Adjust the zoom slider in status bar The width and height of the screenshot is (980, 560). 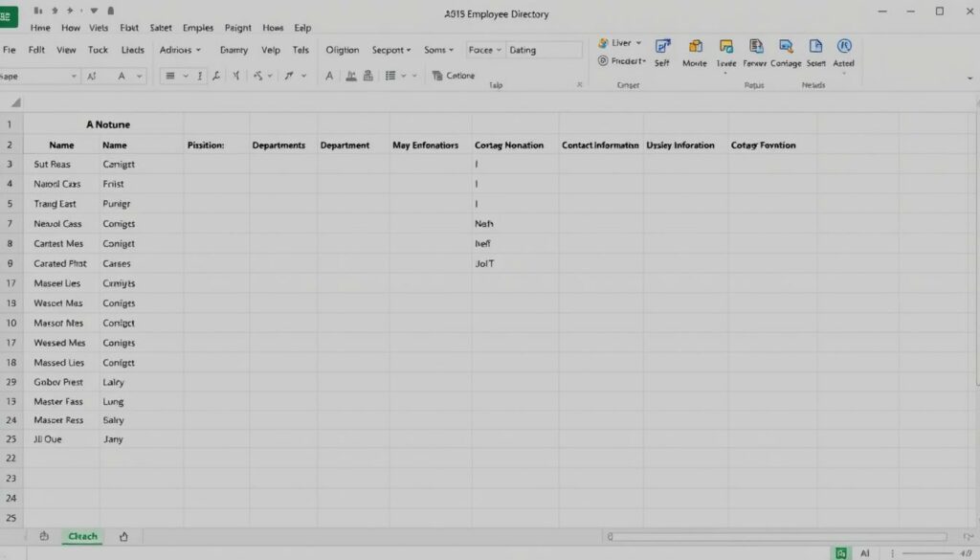coord(928,553)
